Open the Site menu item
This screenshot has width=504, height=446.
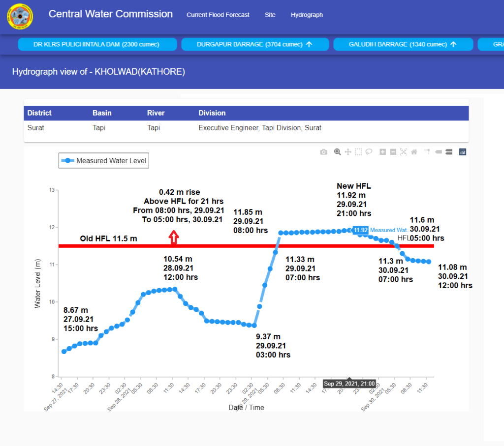pos(270,15)
